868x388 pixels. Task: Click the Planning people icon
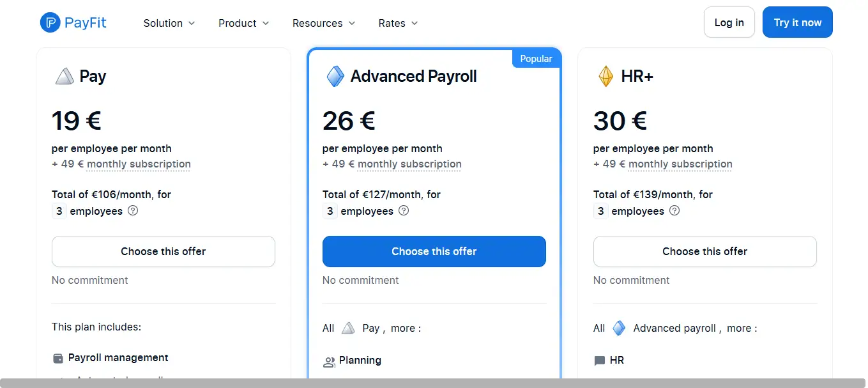coord(329,362)
